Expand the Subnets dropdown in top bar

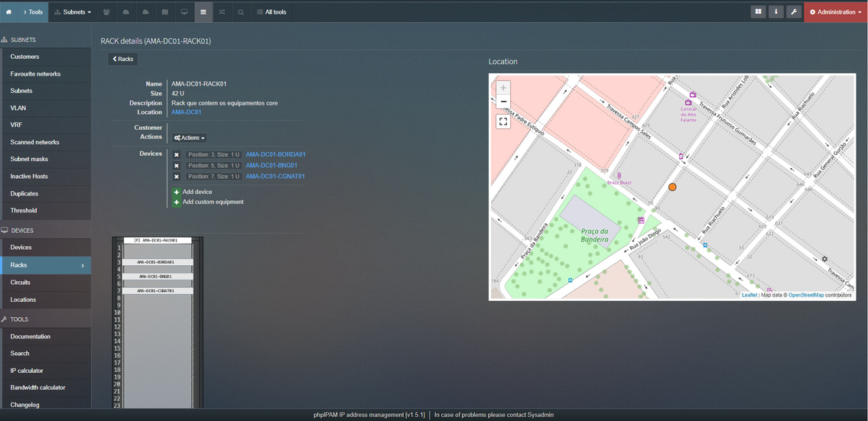tap(73, 11)
